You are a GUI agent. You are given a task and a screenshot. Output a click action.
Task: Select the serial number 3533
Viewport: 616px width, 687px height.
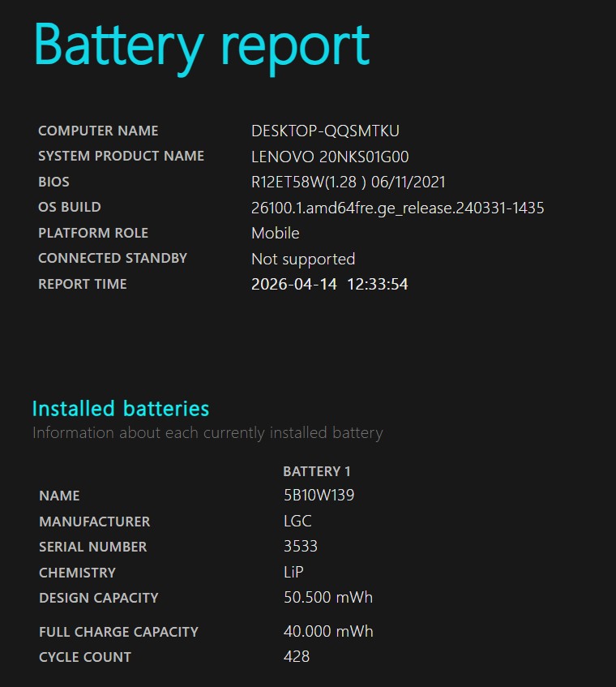coord(300,547)
